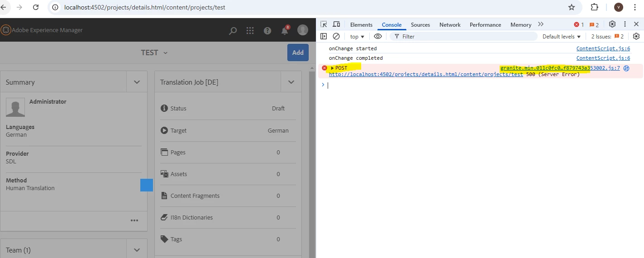
Task: Open the DevTools three-dot customize menu
Action: [x=625, y=24]
